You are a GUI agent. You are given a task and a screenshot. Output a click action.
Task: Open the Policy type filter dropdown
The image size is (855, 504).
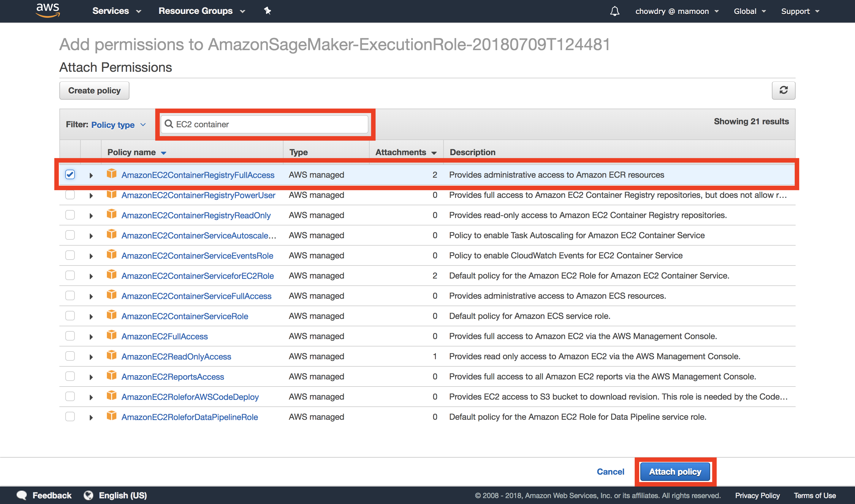tap(118, 125)
